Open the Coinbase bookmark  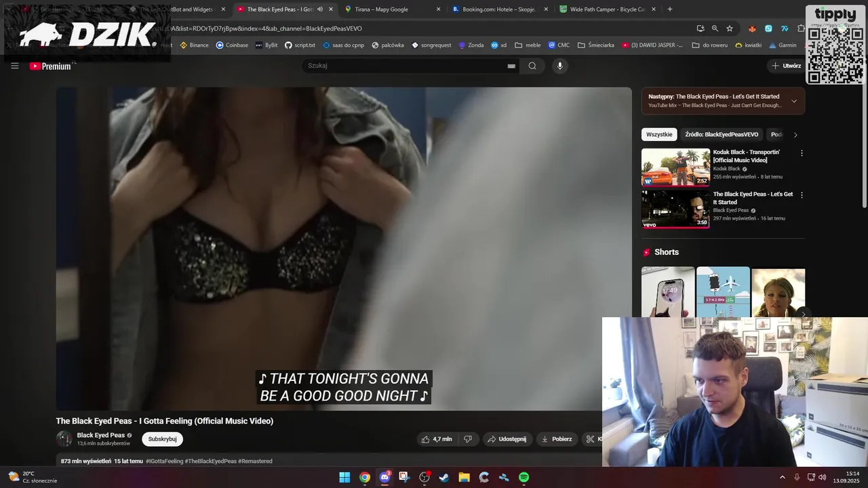pos(232,45)
